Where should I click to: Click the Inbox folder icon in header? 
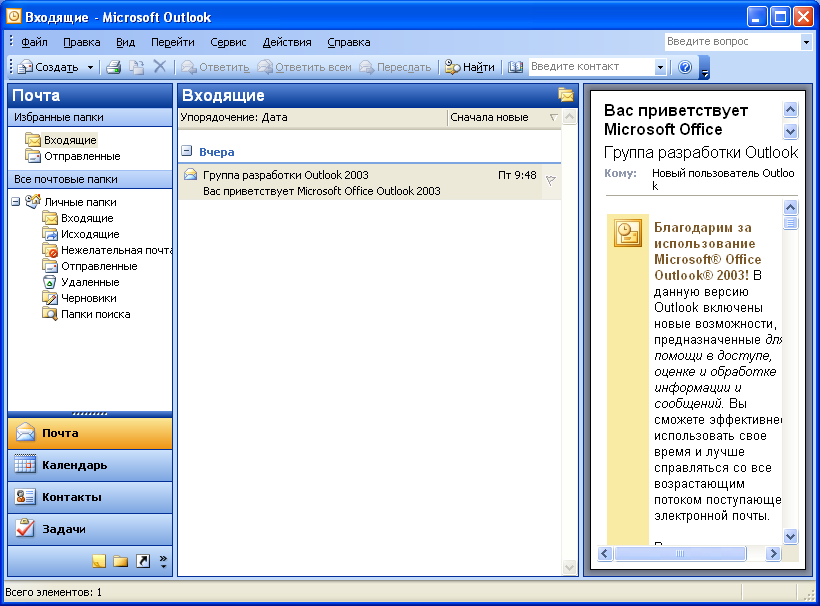[566, 95]
